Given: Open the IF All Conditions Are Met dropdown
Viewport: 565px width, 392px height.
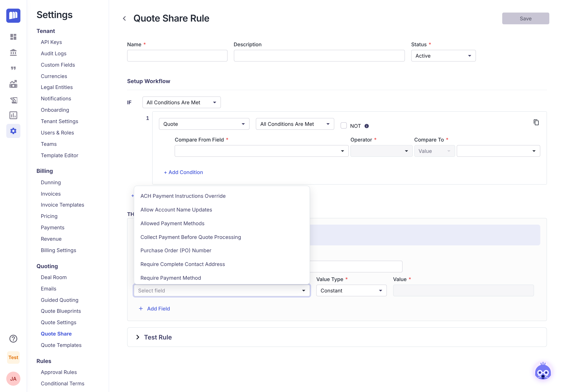Looking at the screenshot, I should click(x=181, y=103).
